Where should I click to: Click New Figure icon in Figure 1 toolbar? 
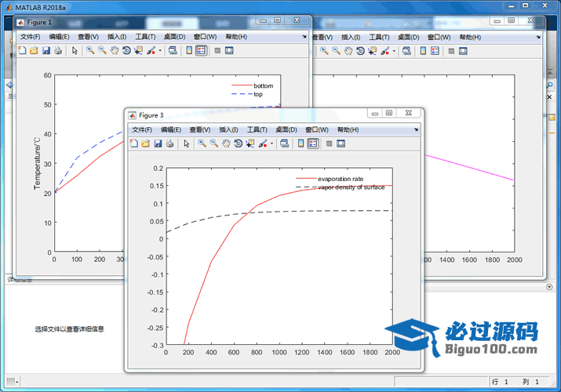[x=22, y=51]
